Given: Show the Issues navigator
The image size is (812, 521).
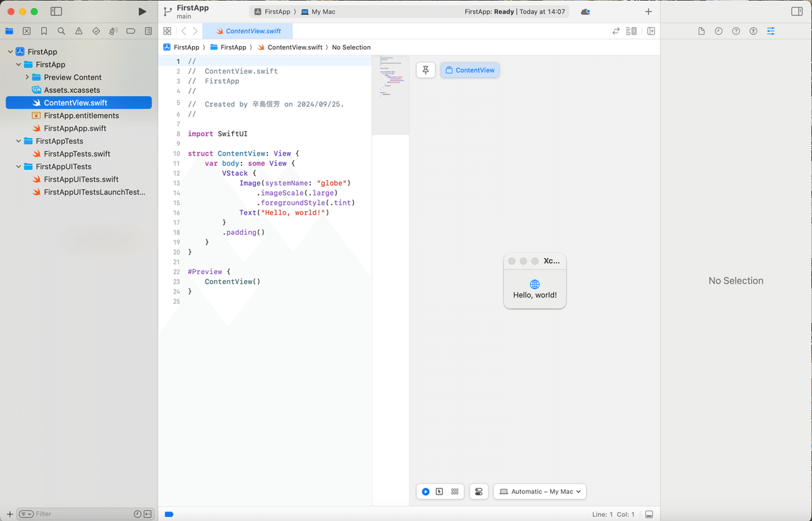Looking at the screenshot, I should [x=78, y=30].
